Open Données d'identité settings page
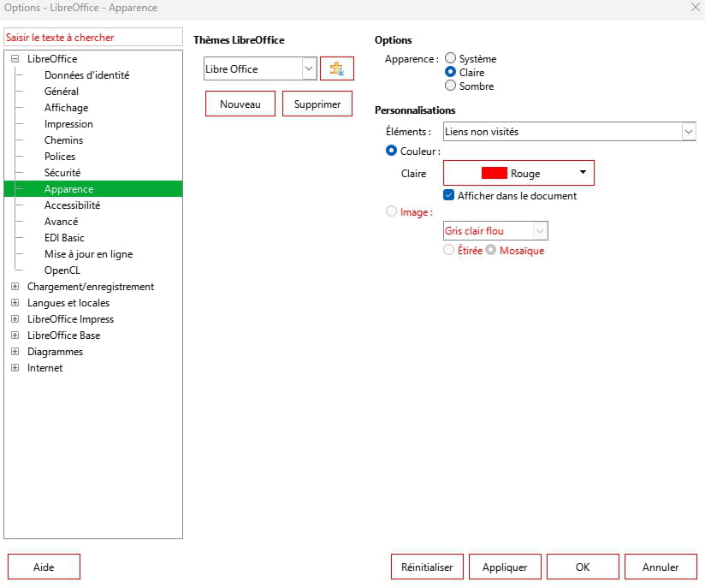This screenshot has width=705, height=588. pos(86,75)
